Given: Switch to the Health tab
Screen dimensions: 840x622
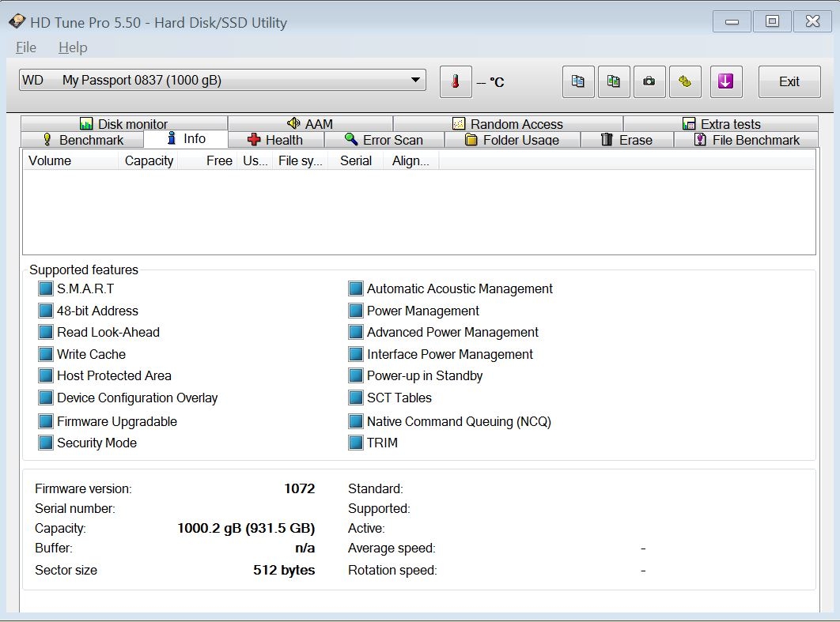Looking at the screenshot, I should tap(276, 140).
